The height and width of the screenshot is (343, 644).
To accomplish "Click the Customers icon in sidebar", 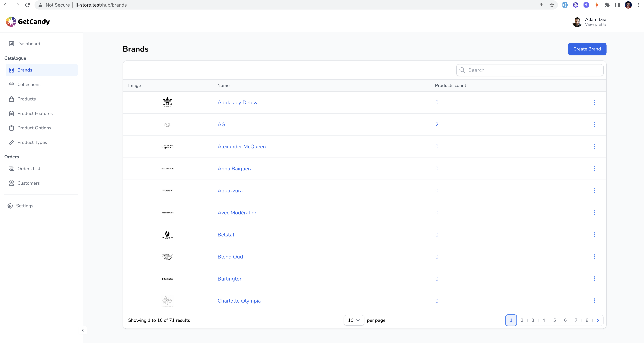I will click(x=12, y=183).
